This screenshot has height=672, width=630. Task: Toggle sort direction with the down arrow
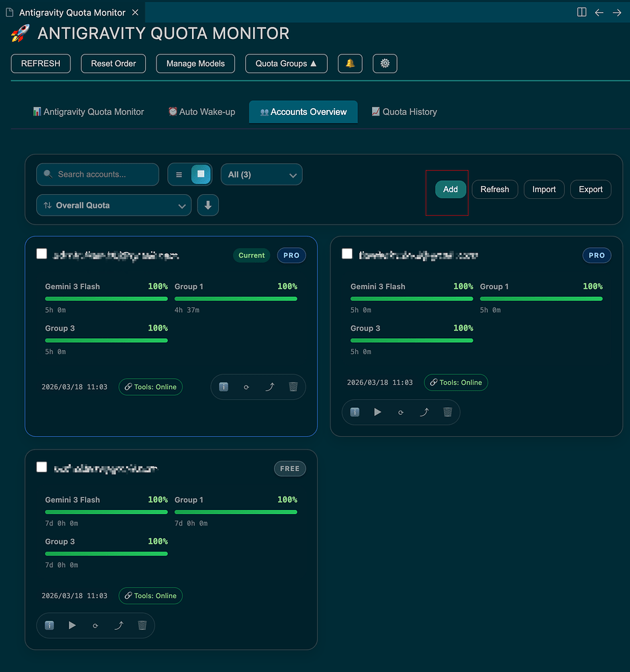click(x=208, y=205)
